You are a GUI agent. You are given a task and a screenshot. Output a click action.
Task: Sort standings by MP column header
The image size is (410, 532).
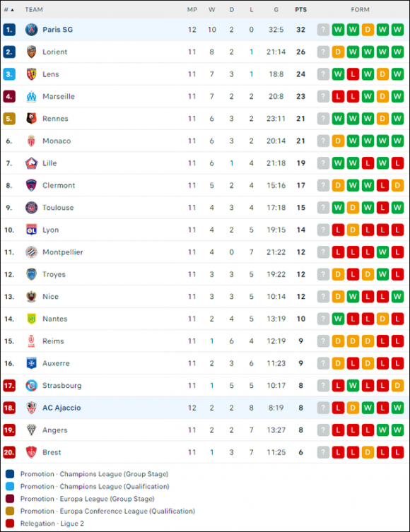click(192, 10)
